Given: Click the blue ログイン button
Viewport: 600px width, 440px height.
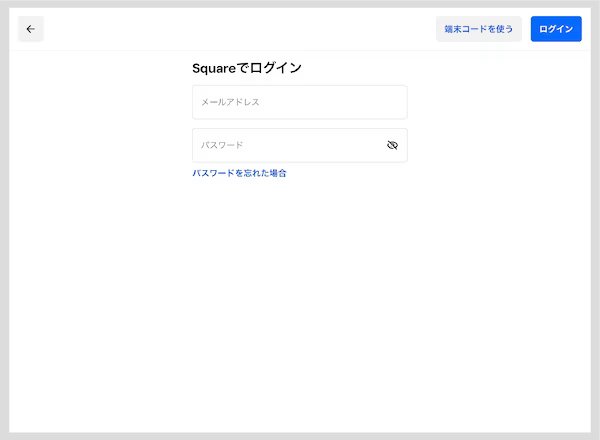Looking at the screenshot, I should pyautogui.click(x=556, y=29).
